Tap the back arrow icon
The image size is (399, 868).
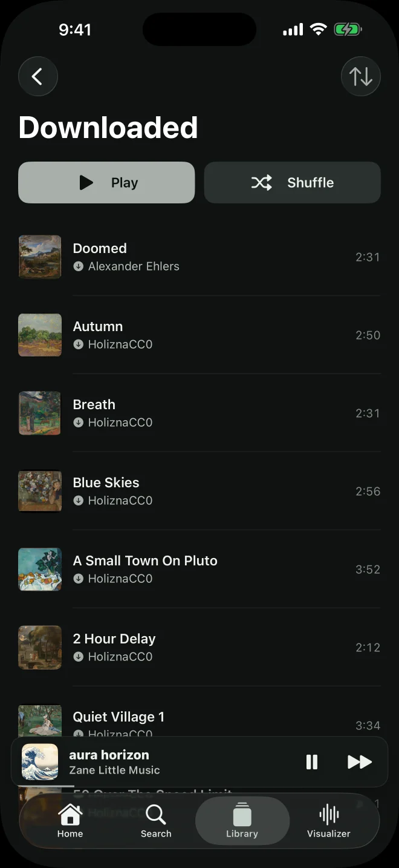pyautogui.click(x=37, y=77)
